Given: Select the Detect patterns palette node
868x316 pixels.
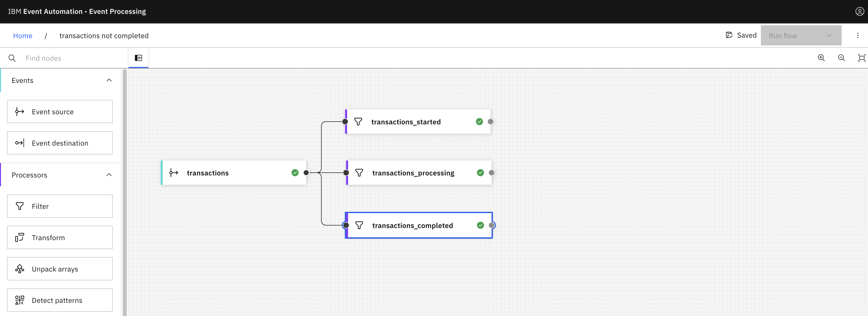Looking at the screenshot, I should 60,300.
